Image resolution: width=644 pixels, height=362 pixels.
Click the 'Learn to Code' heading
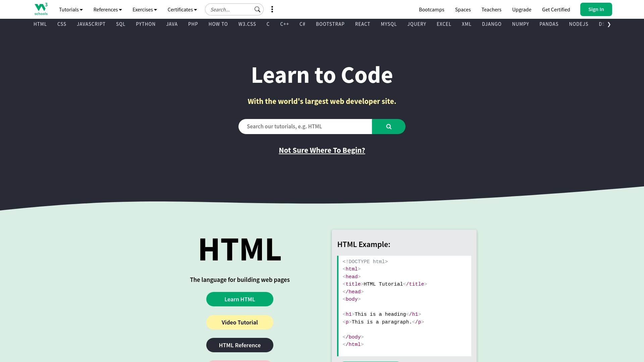322,75
